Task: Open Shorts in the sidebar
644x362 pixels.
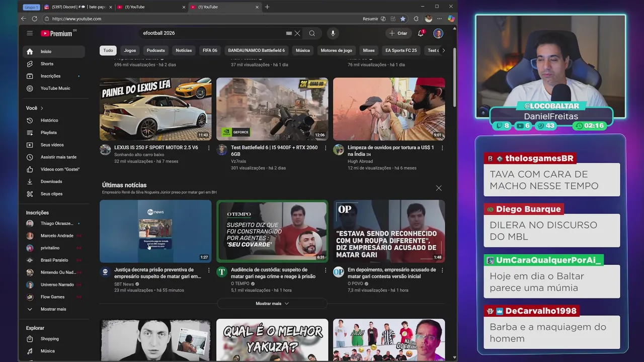Action: (x=54, y=64)
